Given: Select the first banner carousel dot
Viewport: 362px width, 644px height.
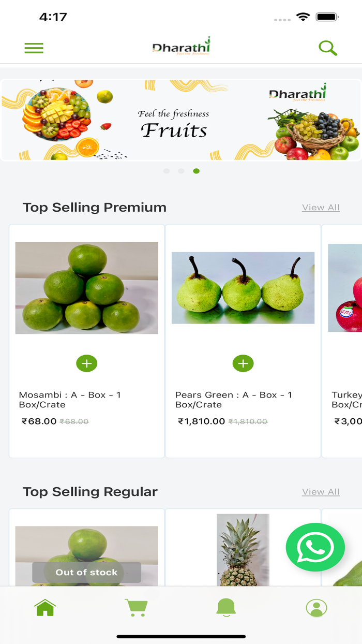Looking at the screenshot, I should point(167,171).
